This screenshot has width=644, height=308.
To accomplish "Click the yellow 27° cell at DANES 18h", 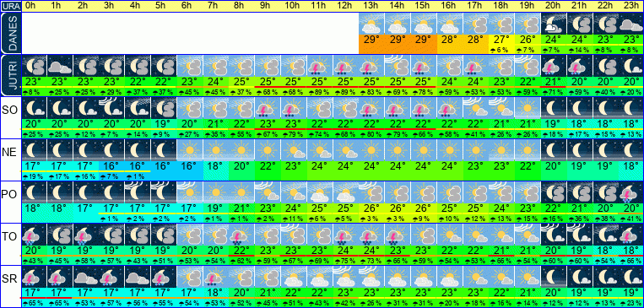I will point(501,41).
